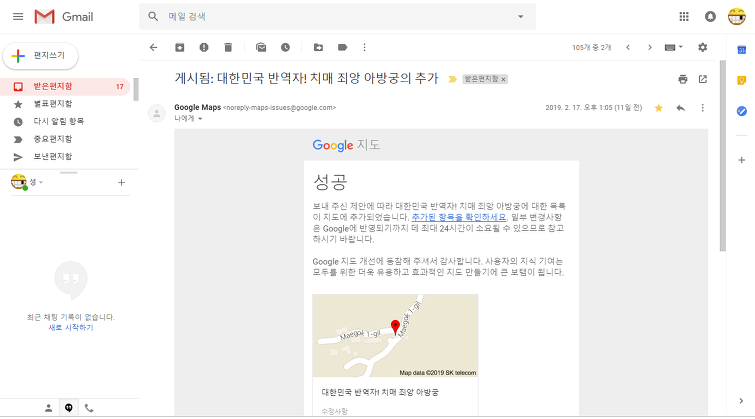Open toolbar more options dots
Viewport: 755px width, 419px height.
tap(364, 47)
